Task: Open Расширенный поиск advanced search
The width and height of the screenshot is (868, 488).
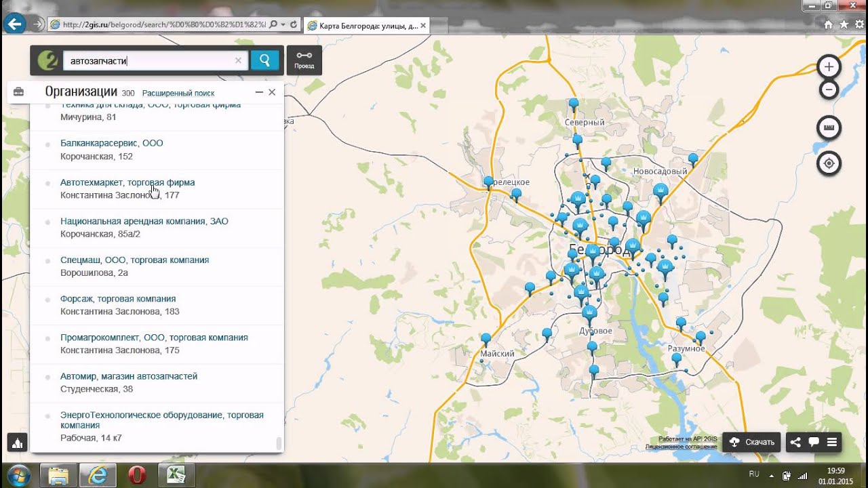Action: coord(178,94)
